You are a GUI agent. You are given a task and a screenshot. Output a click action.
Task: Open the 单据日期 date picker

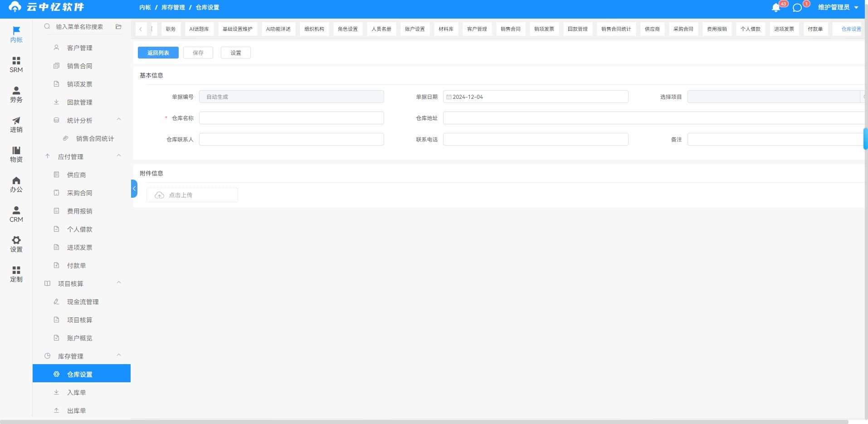click(536, 97)
